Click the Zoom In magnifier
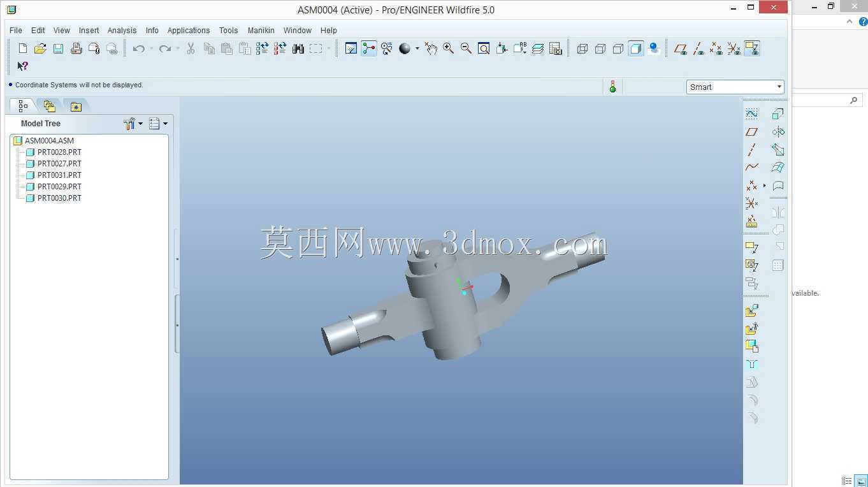This screenshot has width=868, height=487. click(x=449, y=48)
